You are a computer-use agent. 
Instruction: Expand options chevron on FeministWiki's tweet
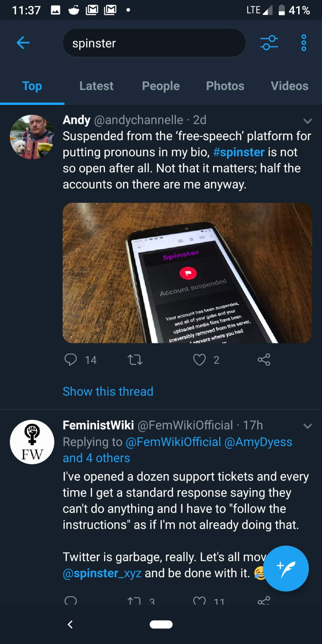coord(307,426)
